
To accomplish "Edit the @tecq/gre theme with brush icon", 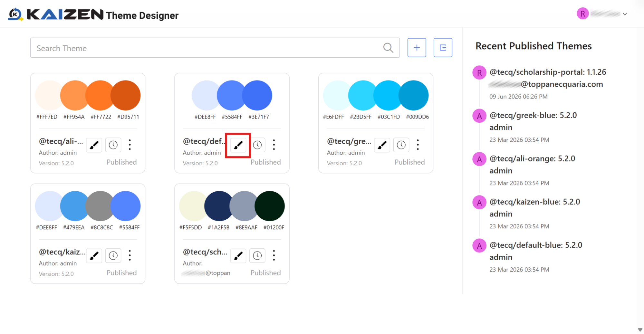I will point(382,145).
